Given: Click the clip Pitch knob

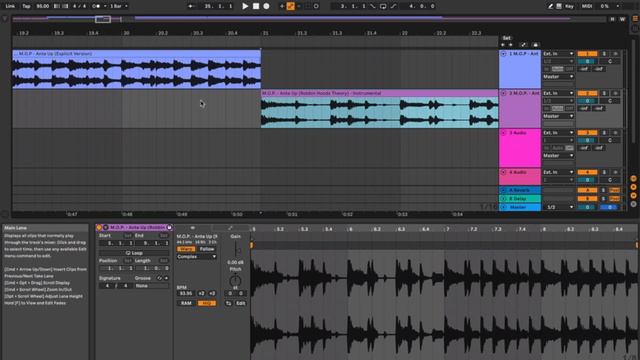Looking at the screenshot, I should pos(235,281).
